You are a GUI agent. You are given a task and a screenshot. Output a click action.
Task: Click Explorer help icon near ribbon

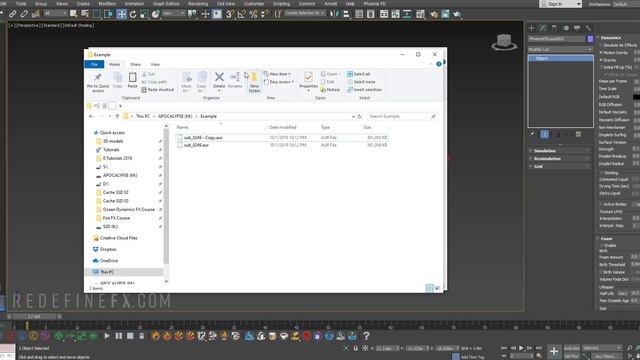pyautogui.click(x=439, y=64)
